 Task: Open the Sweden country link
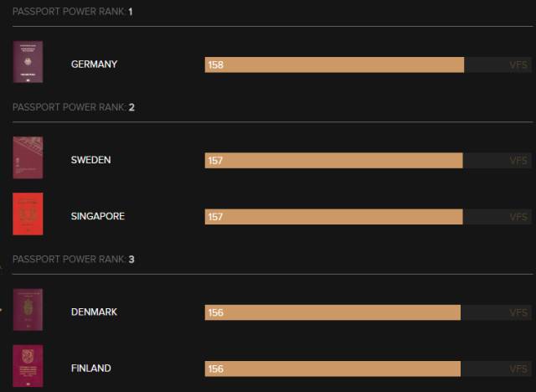click(x=90, y=160)
